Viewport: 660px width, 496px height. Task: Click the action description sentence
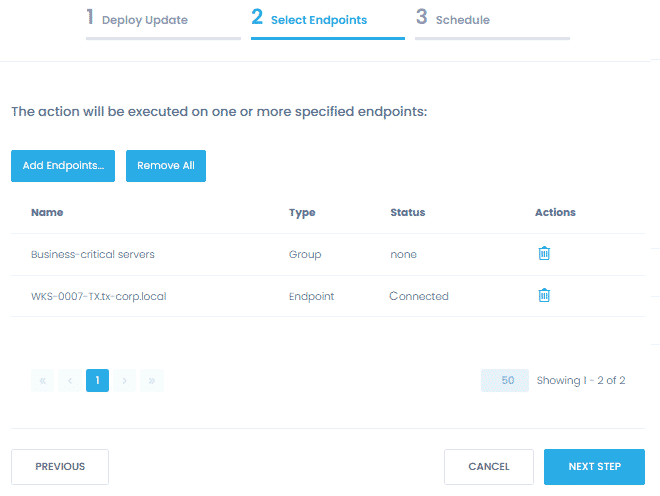pos(219,112)
